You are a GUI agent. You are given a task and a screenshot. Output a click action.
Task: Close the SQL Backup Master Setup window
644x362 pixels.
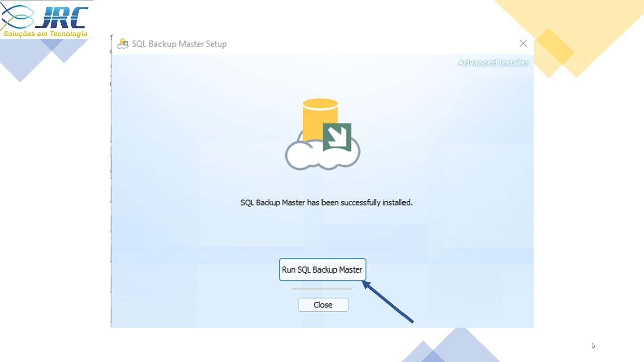tap(523, 44)
